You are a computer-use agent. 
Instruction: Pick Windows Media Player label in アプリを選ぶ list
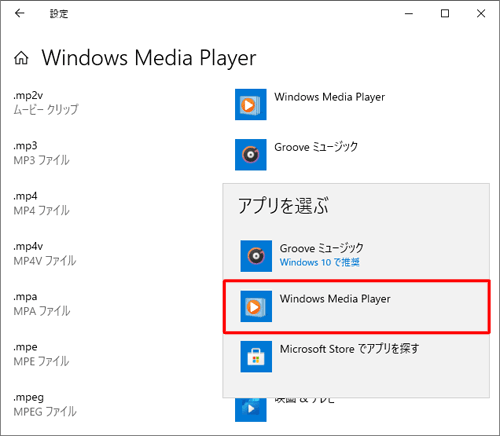coord(335,299)
